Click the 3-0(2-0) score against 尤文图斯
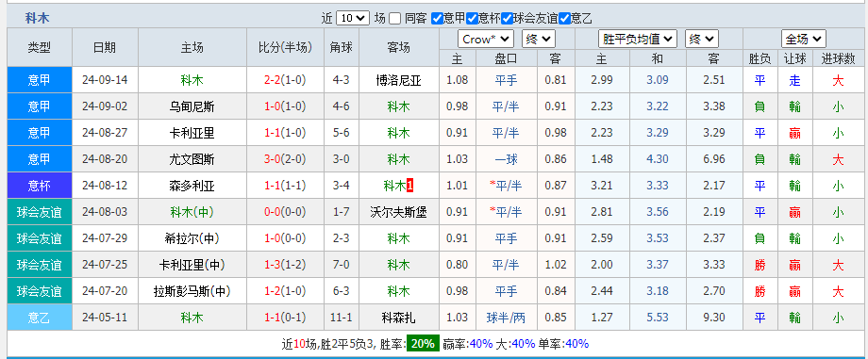The width and height of the screenshot is (868, 359). point(286,160)
